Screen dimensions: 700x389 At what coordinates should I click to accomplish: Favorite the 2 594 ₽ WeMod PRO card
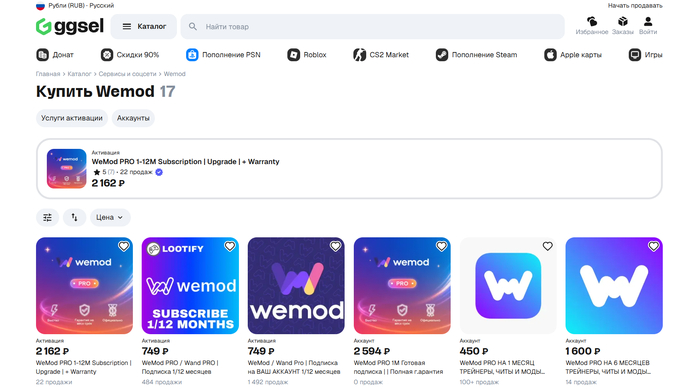(x=442, y=247)
